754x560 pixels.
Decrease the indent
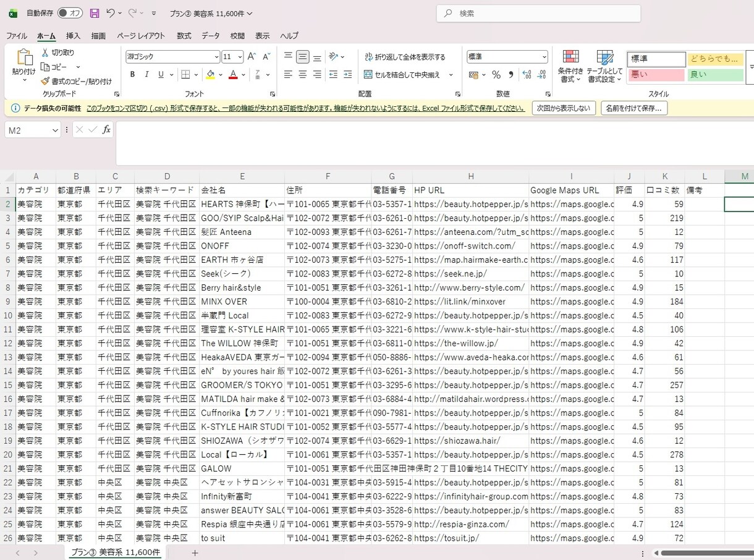(333, 75)
